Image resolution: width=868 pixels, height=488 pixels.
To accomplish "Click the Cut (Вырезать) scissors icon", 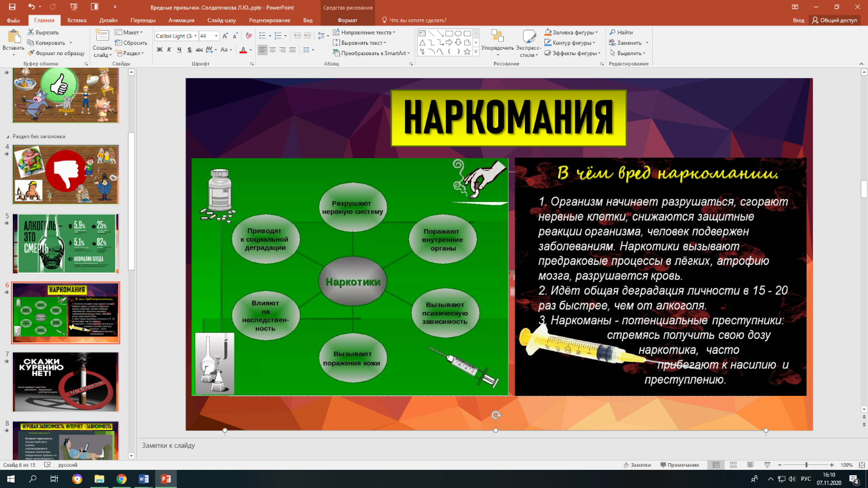I will (31, 32).
